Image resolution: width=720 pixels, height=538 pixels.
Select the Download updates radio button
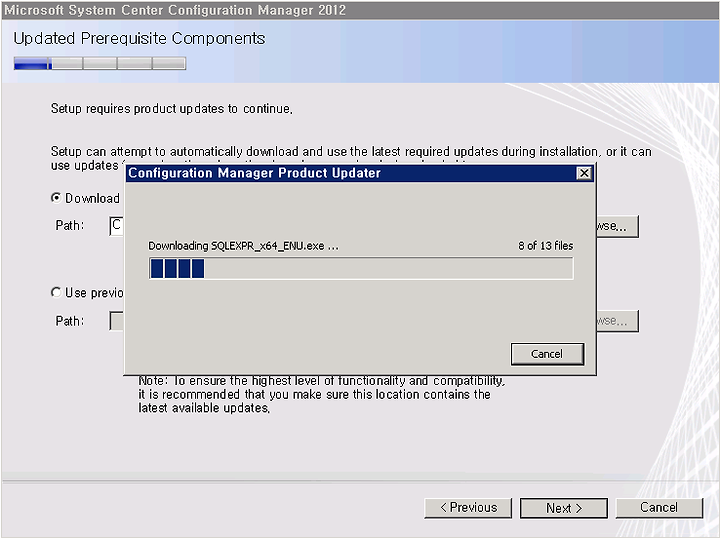[x=56, y=198]
